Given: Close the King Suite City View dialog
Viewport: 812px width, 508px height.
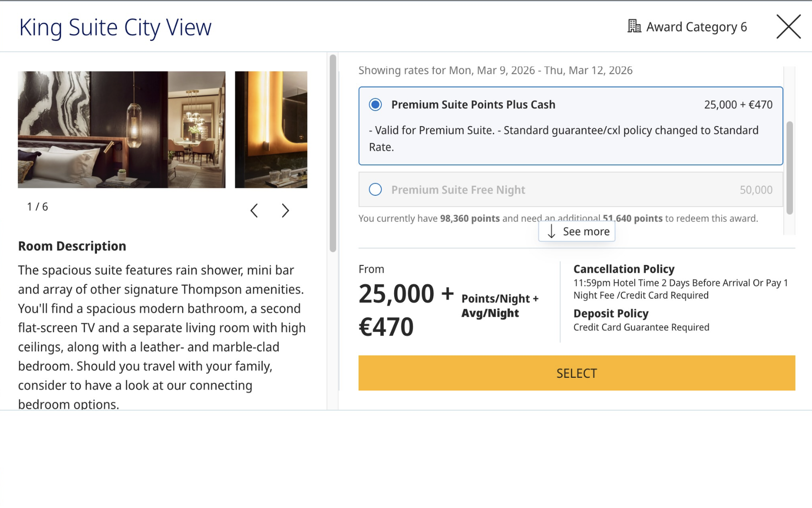Looking at the screenshot, I should [x=788, y=27].
